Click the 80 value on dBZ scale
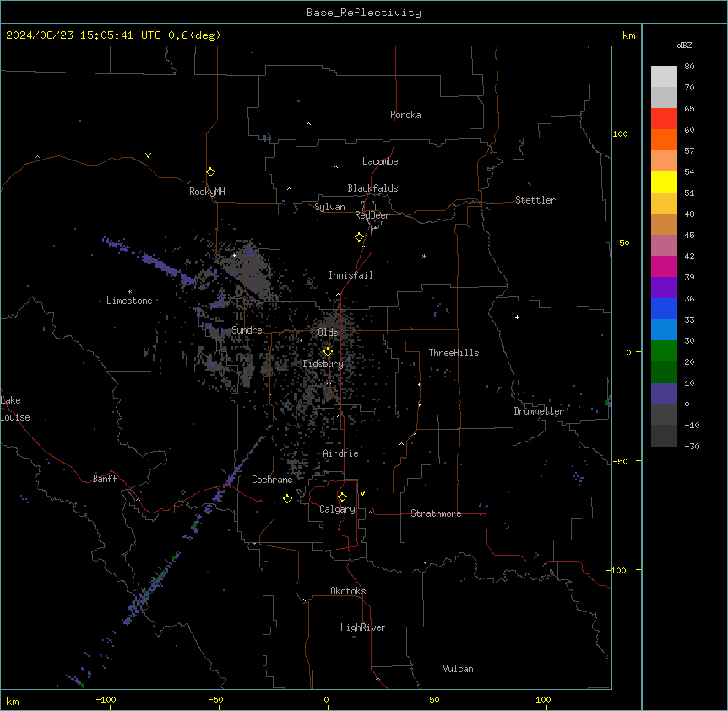The image size is (728, 711). (x=689, y=67)
